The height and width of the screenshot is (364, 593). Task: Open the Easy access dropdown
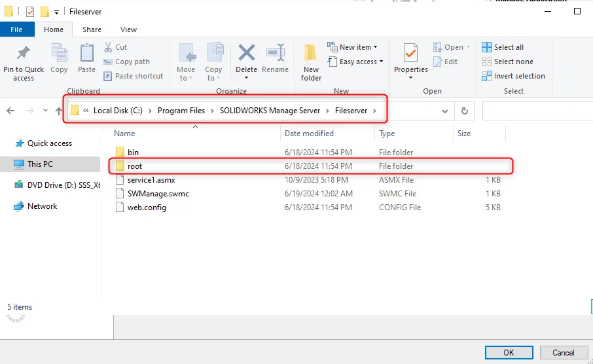pyautogui.click(x=355, y=62)
